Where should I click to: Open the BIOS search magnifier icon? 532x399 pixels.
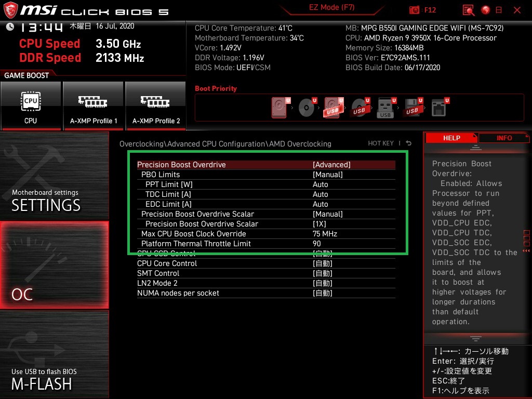click(469, 10)
